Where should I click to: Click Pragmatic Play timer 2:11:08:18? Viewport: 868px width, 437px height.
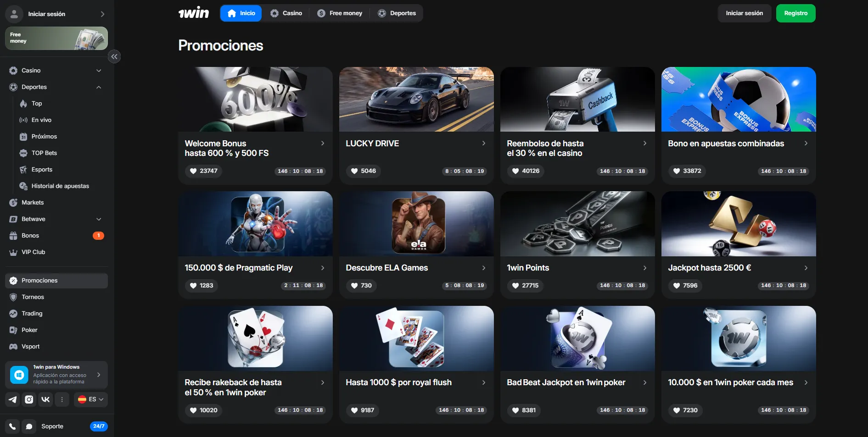point(303,286)
